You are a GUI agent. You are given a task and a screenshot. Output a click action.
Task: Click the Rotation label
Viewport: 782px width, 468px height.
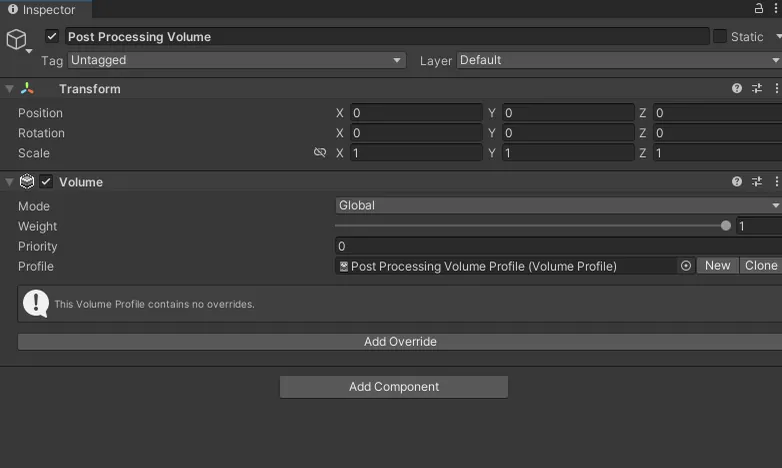click(41, 133)
